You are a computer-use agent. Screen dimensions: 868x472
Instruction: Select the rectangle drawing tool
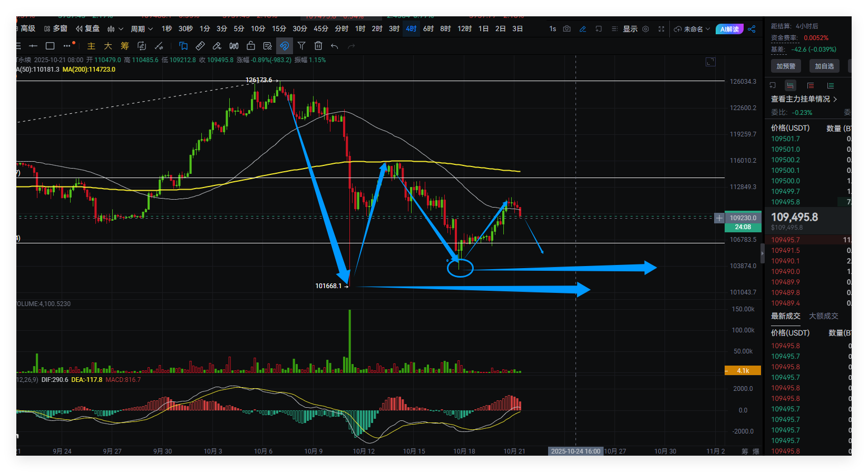click(50, 46)
